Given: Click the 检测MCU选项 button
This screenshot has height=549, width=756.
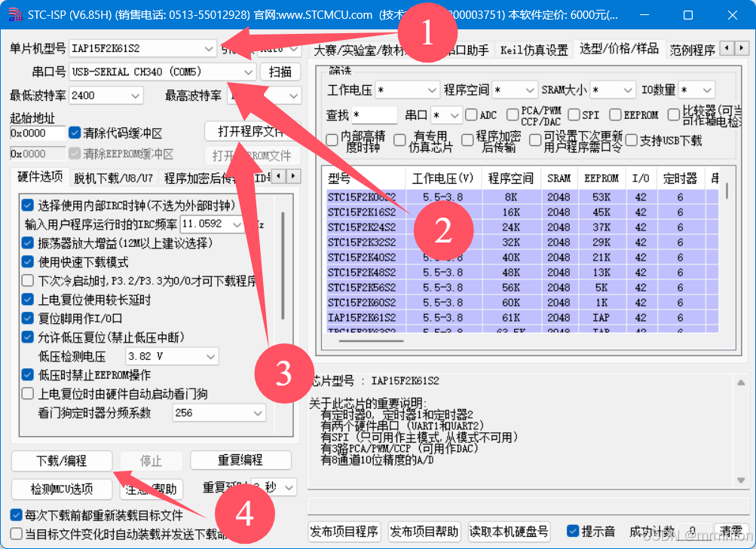Looking at the screenshot, I should (62, 489).
